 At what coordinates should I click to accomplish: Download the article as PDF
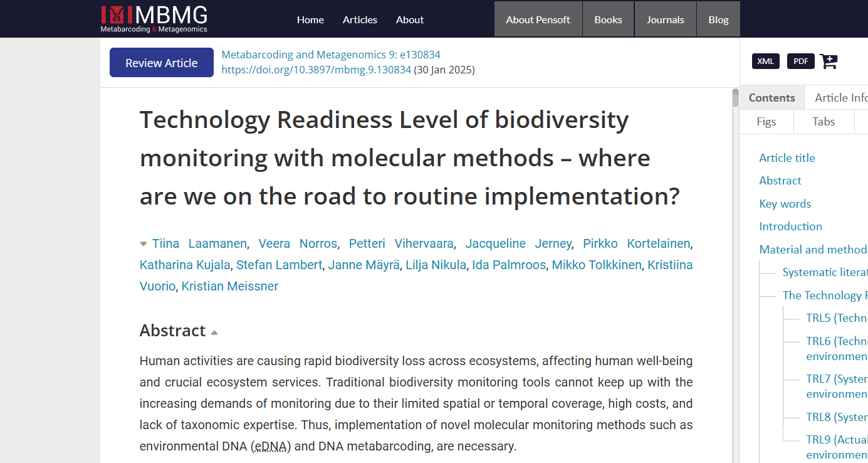(x=800, y=61)
